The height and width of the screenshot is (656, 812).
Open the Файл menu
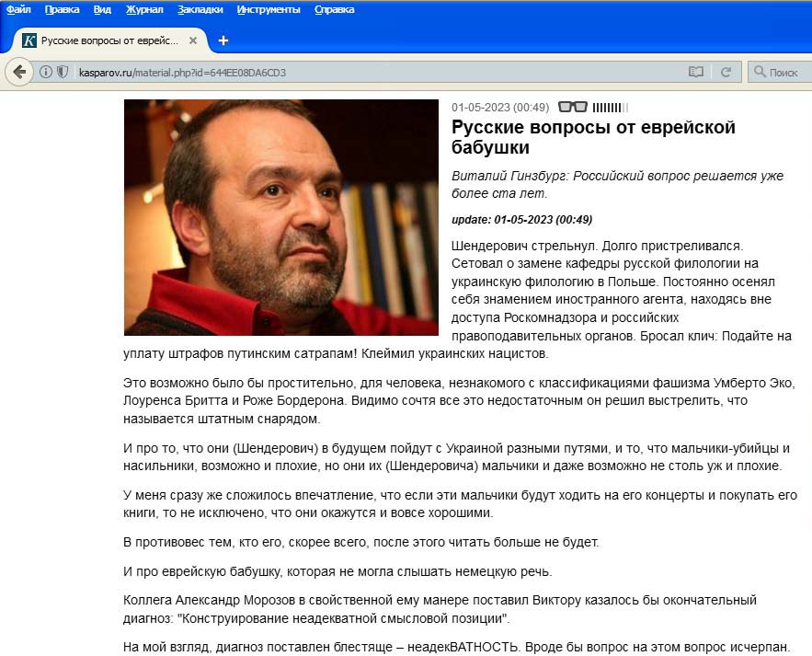click(x=18, y=9)
